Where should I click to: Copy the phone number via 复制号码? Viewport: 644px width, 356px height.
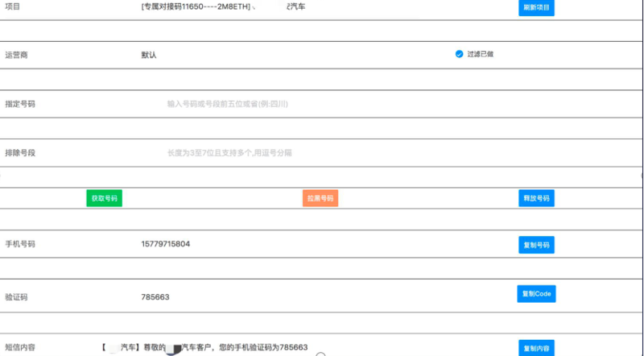point(536,245)
